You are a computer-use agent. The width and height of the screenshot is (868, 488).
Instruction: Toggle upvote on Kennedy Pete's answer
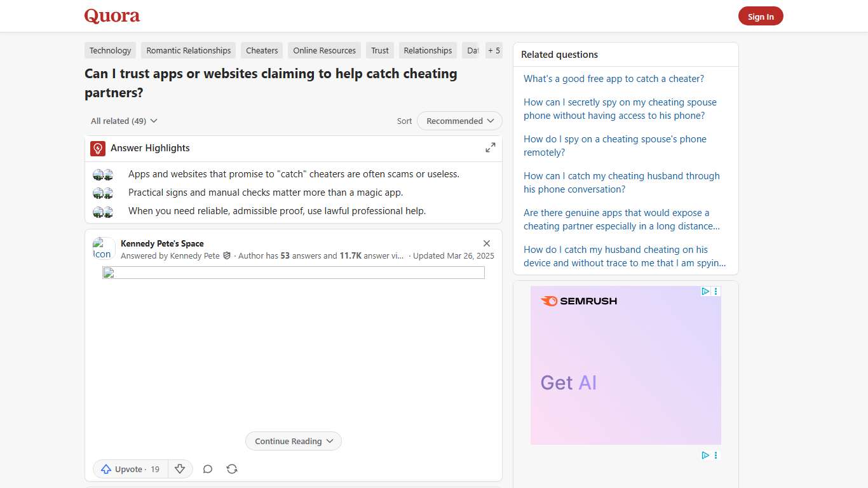click(130, 469)
